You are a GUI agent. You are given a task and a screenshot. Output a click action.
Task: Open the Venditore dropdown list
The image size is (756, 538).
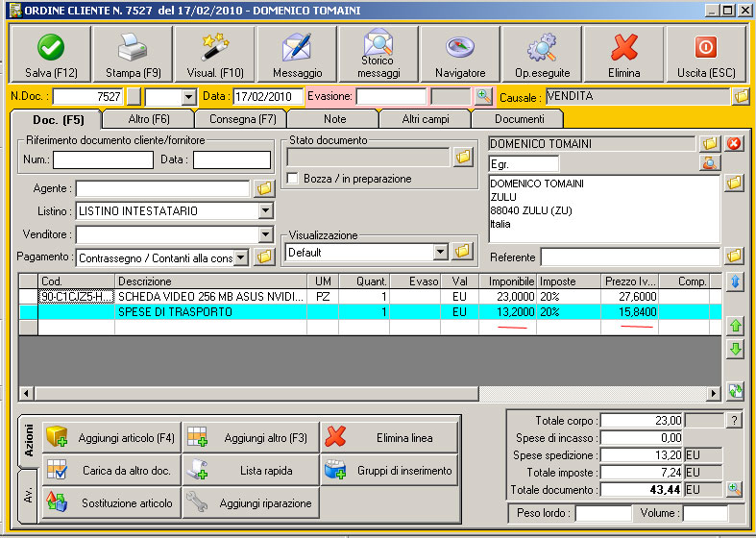(x=265, y=234)
